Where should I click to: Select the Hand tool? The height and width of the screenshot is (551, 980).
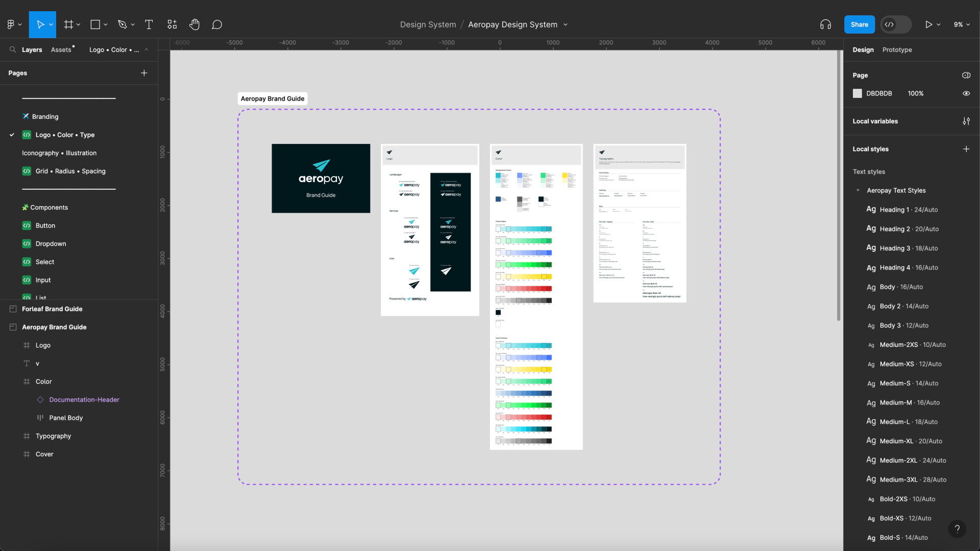(194, 24)
